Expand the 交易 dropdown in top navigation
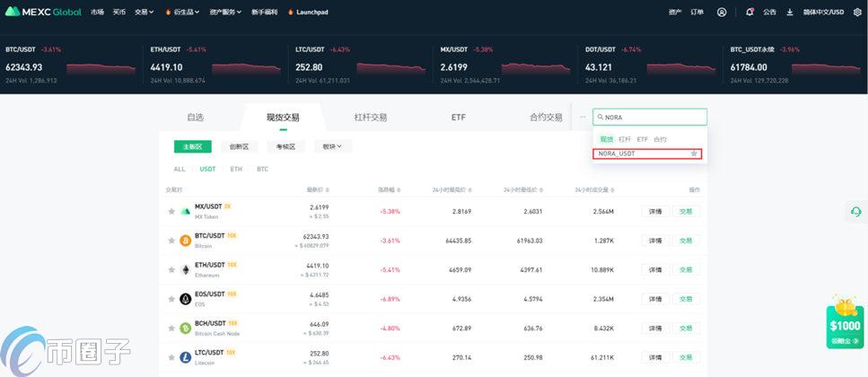Viewport: 868px width, 377px height. pyautogui.click(x=144, y=12)
